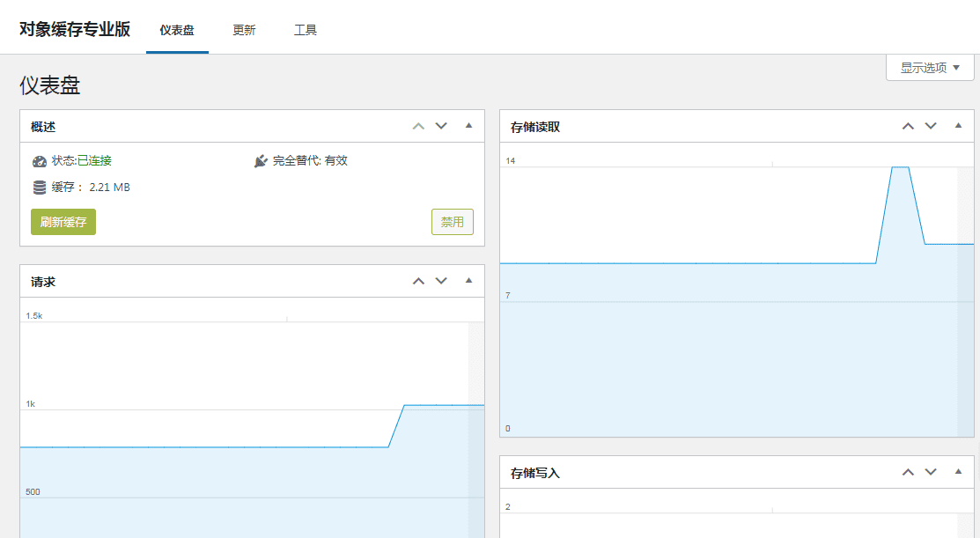Screen dimensions: 980x538
Task: Click the 存储读取 panel title
Action: 535,127
